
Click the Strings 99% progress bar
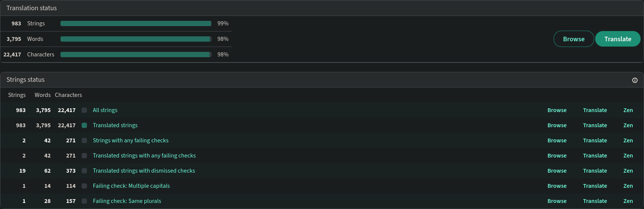(x=136, y=23)
